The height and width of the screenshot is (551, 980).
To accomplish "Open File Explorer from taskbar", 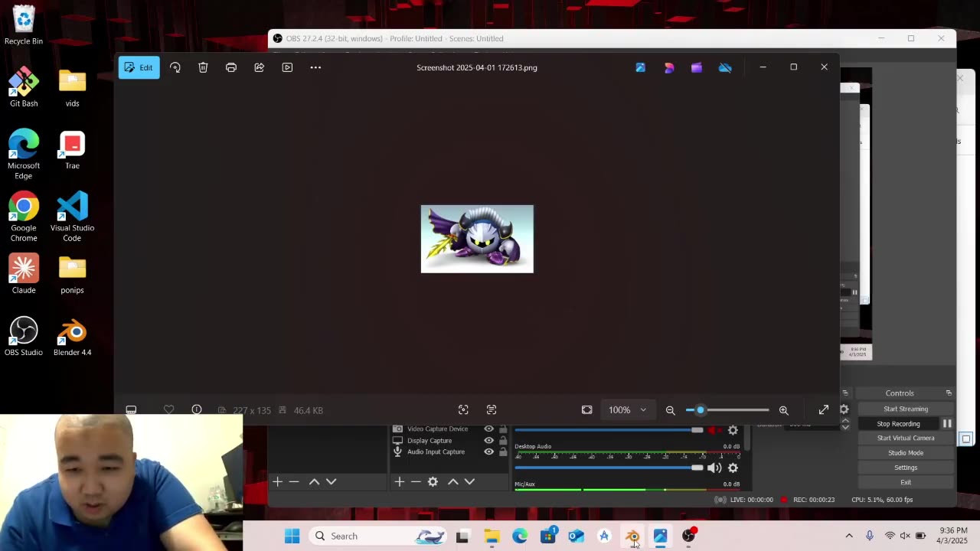I will click(492, 536).
